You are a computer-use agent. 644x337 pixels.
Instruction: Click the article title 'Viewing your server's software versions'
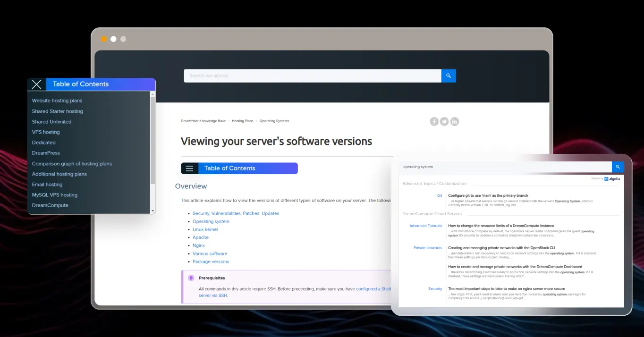[276, 141]
